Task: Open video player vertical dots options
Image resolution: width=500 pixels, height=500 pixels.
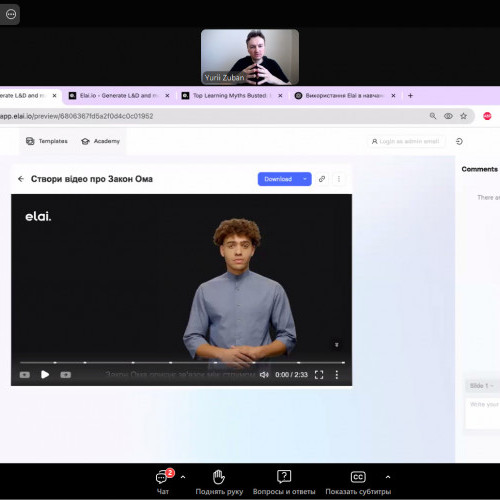Action: click(337, 375)
